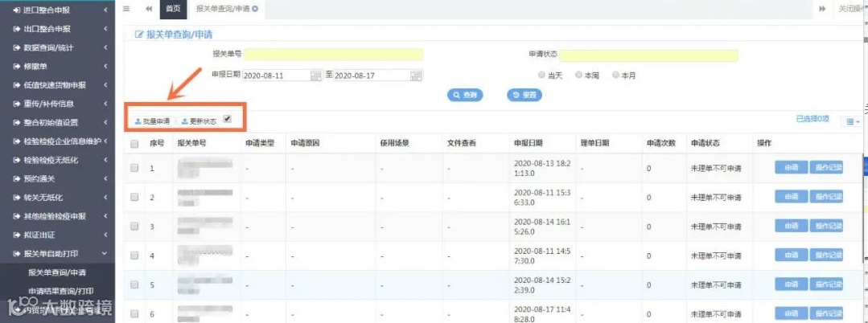Close the 报关单查询/申请 tab via its x icon
The height and width of the screenshot is (323, 868).
click(255, 9)
